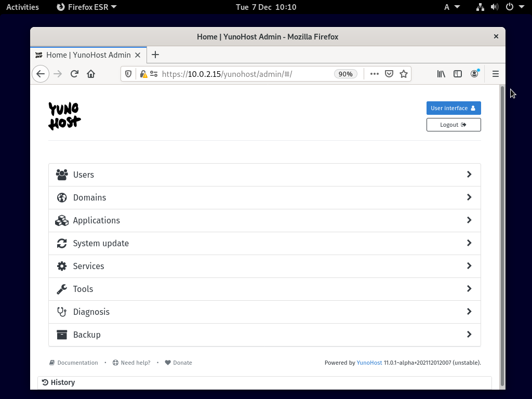Open the Tools section
Image resolution: width=532 pixels, height=399 pixels.
pos(264,289)
